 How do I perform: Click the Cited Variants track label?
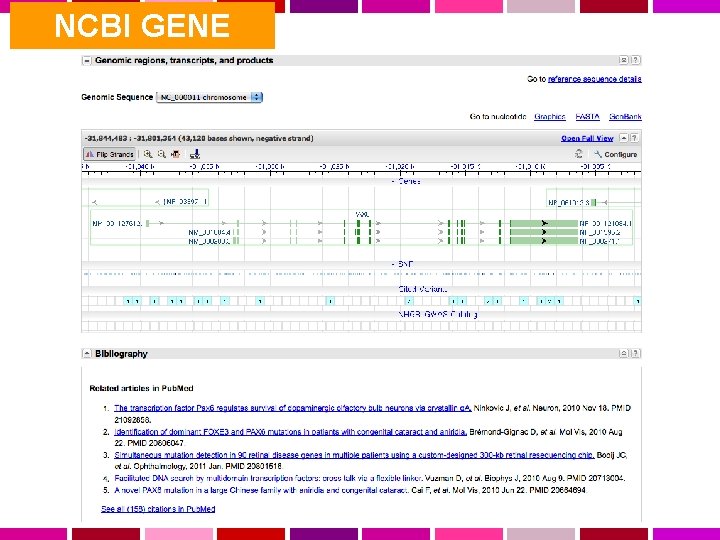pyautogui.click(x=422, y=289)
